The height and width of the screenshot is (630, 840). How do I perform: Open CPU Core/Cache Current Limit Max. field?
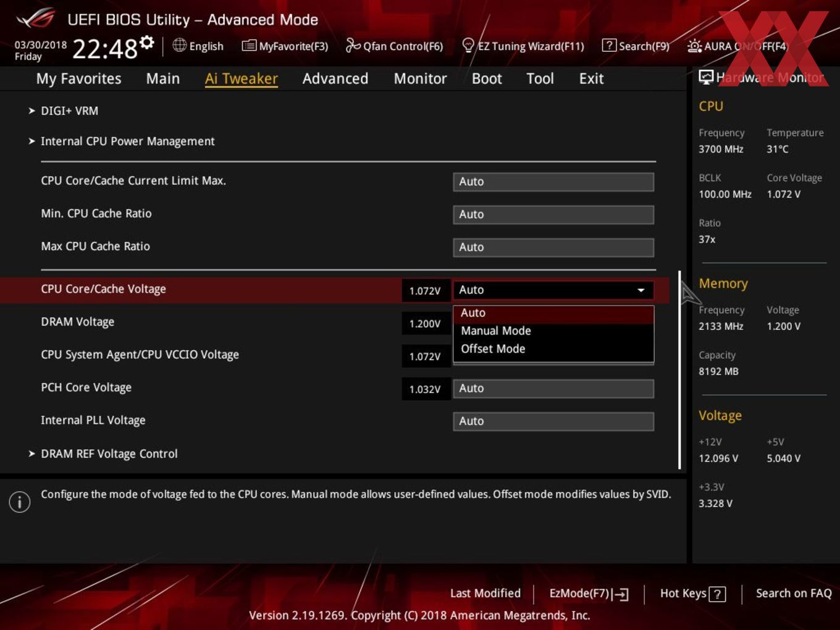click(553, 182)
